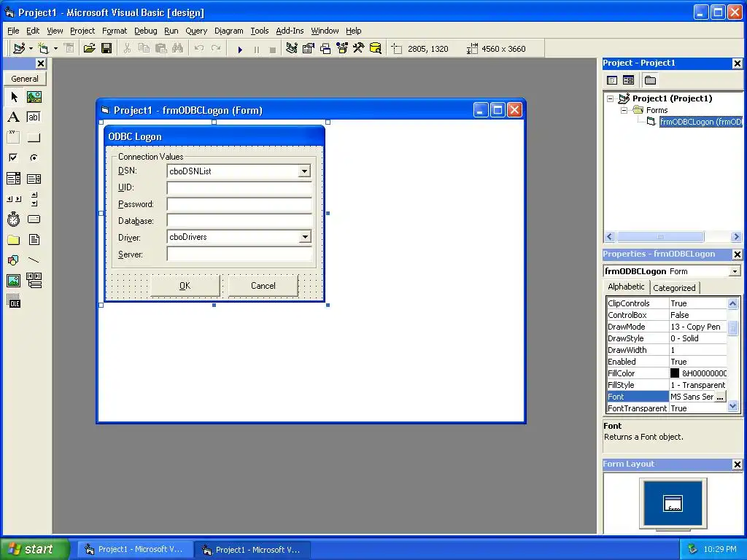Show Toolbox via hammer and wrench icon
747x560 pixels.
[x=358, y=49]
